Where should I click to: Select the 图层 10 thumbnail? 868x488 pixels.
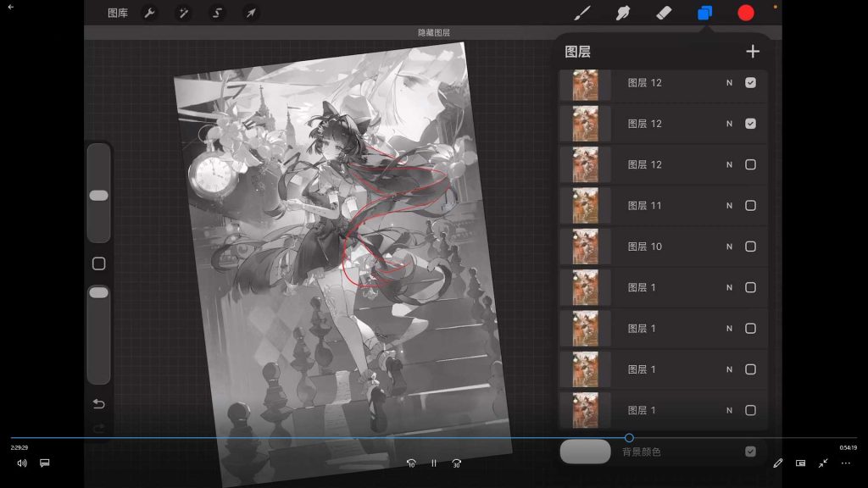point(585,247)
